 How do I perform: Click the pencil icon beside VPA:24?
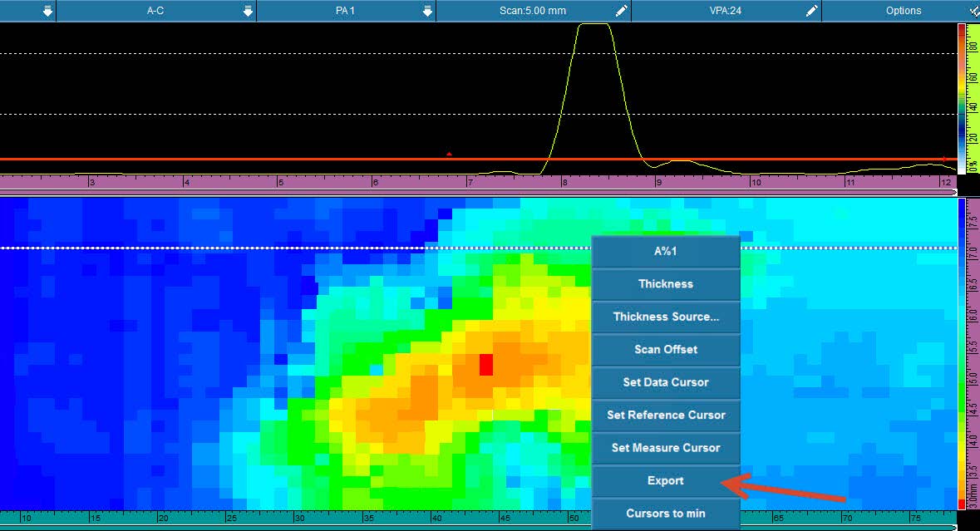point(811,11)
